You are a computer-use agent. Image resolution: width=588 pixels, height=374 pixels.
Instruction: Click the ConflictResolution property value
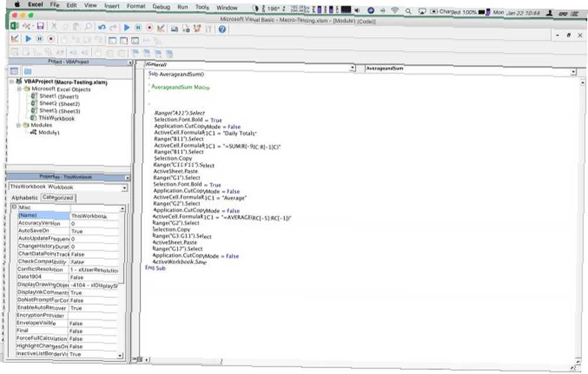94,270
